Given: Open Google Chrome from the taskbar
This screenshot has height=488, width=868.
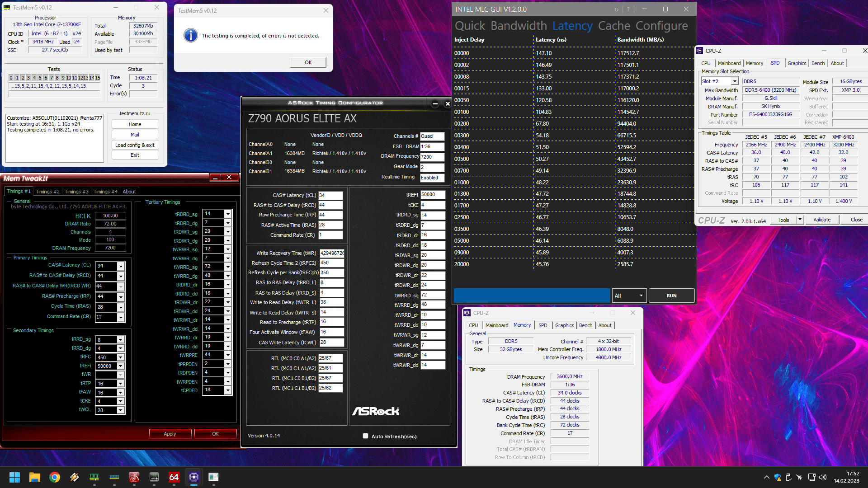Looking at the screenshot, I should click(x=55, y=477).
